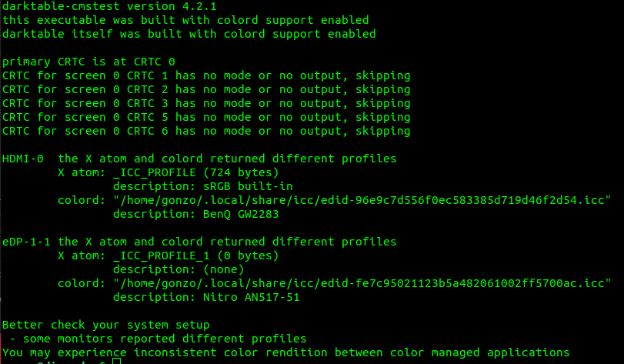Click the 'darktable itself was built' line
The height and width of the screenshot is (364, 624).
(189, 34)
